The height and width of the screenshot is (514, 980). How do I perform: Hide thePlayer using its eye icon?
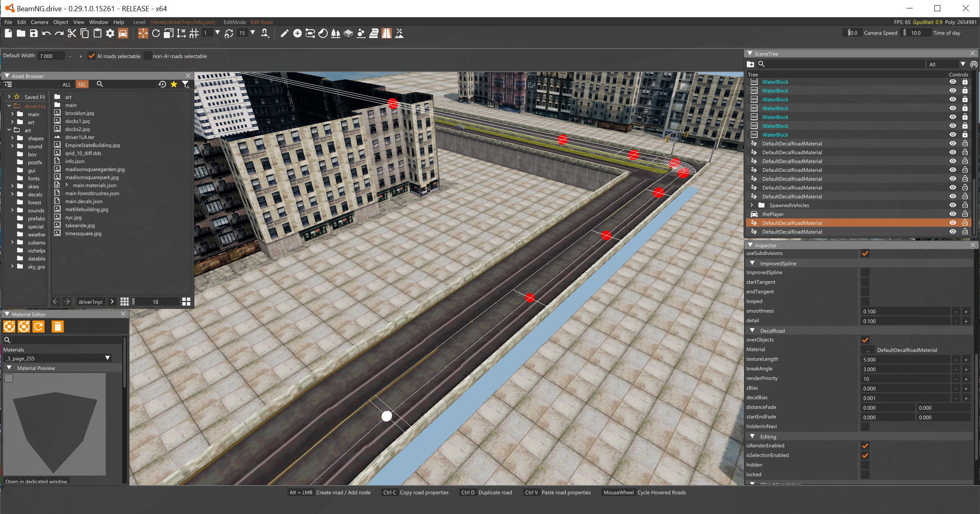click(x=952, y=214)
